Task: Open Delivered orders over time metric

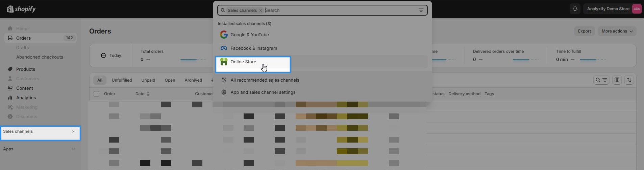Action: pyautogui.click(x=506, y=56)
